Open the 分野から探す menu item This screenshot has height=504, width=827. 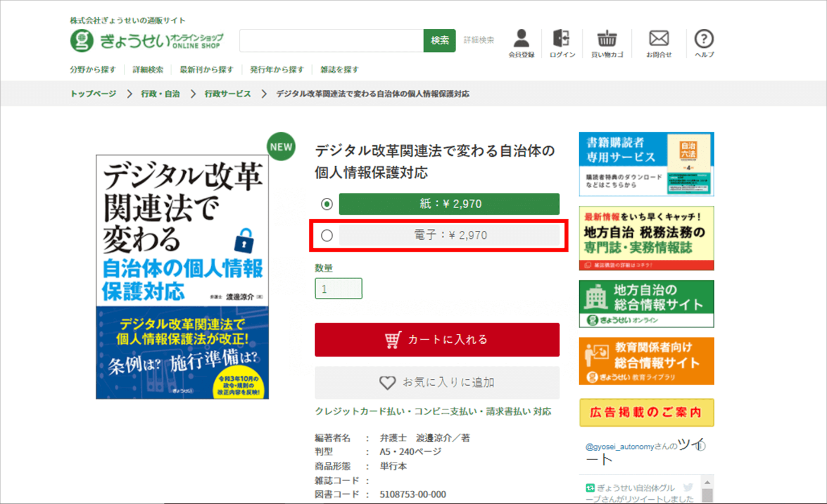point(93,70)
